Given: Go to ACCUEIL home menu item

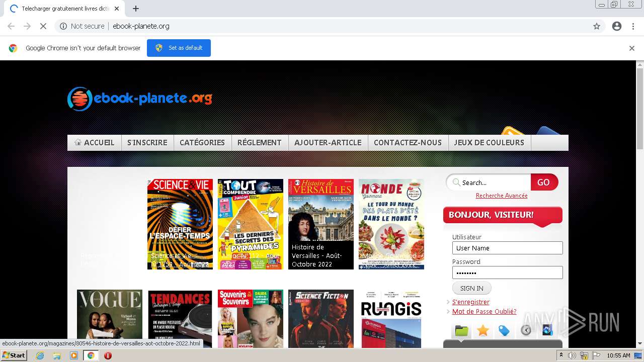Looking at the screenshot, I should tap(94, 143).
